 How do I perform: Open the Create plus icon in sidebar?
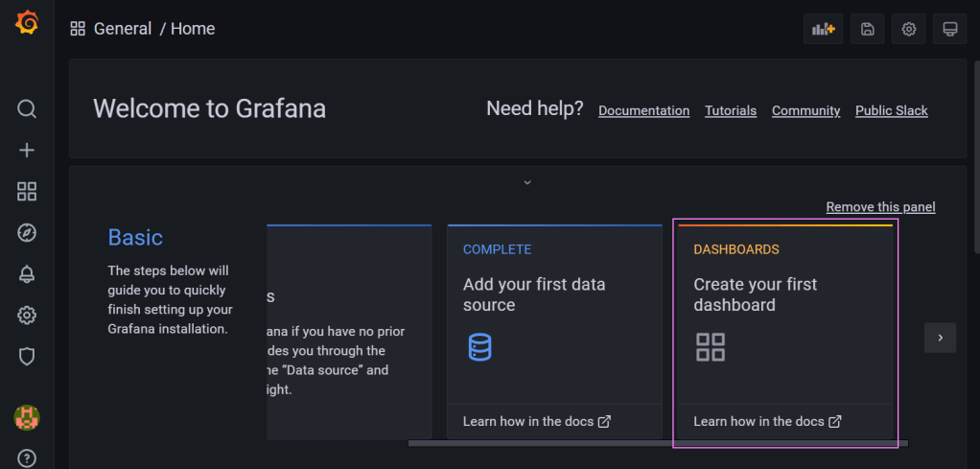(27, 150)
